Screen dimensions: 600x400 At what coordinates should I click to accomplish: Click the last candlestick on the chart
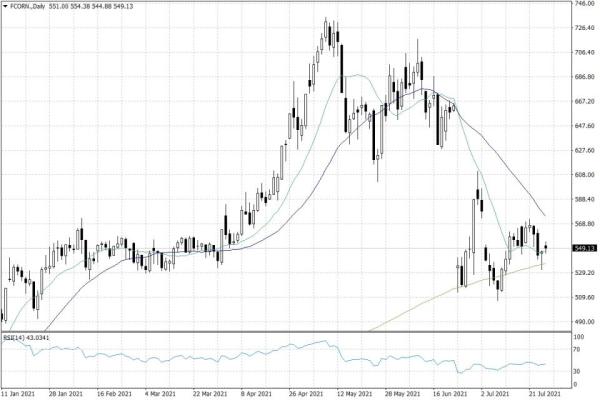click(x=546, y=248)
